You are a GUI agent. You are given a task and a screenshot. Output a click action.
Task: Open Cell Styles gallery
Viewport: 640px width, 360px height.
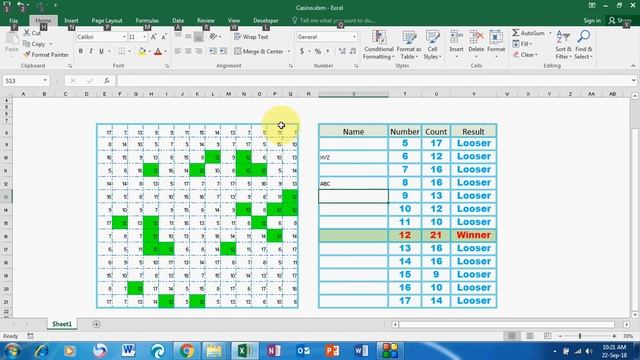point(432,45)
